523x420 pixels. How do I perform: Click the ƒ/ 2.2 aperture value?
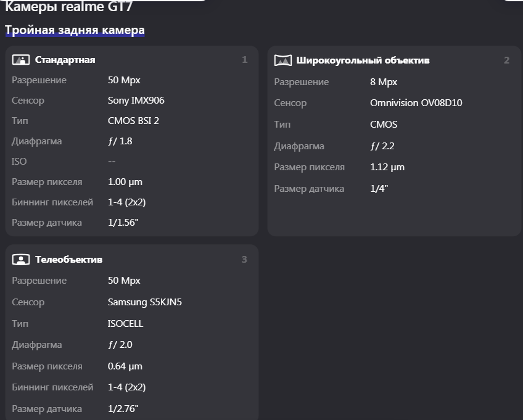tap(384, 146)
